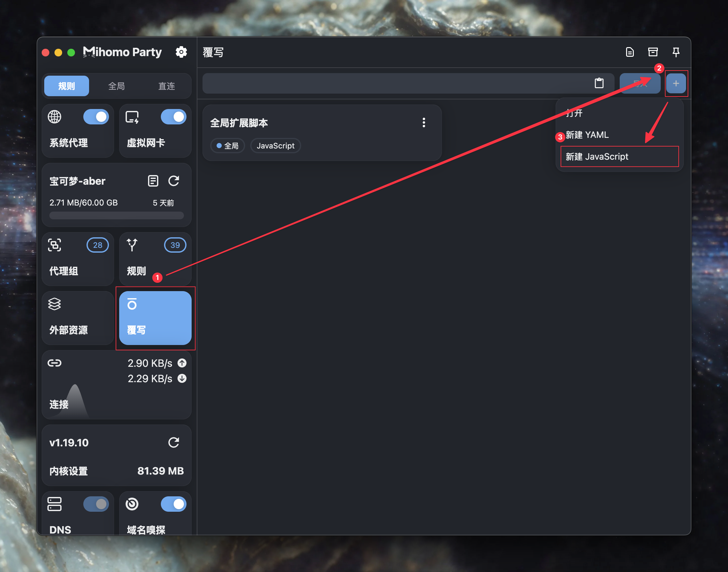This screenshot has width=728, height=572.
Task: Switch to 全局 mode tab
Action: [117, 86]
